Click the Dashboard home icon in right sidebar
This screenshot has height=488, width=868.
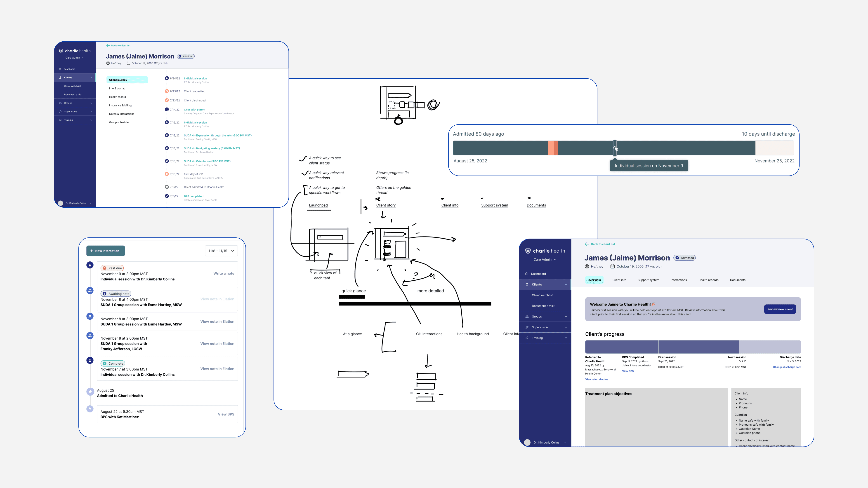click(x=527, y=274)
